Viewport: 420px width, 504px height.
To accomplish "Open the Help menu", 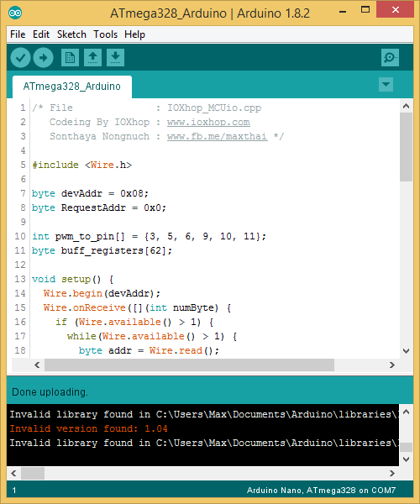I will click(x=134, y=34).
